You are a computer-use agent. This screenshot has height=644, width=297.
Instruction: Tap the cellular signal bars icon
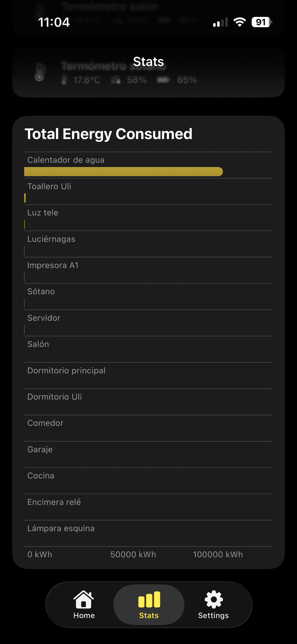220,23
